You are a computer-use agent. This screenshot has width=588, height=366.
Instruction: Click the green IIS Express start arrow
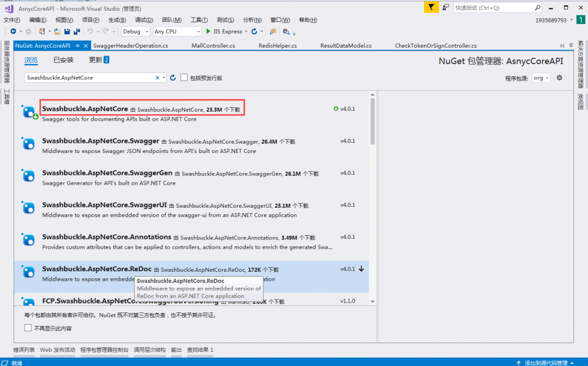pyautogui.click(x=208, y=32)
